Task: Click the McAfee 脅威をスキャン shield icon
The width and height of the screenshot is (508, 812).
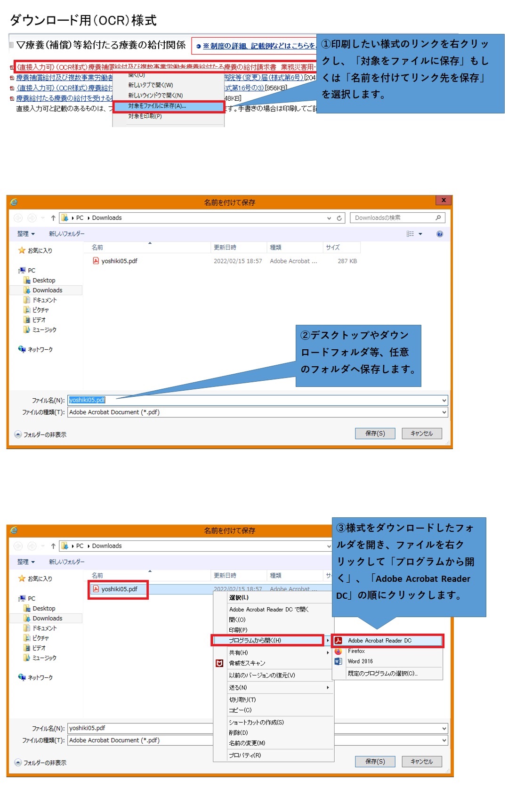Action: (x=219, y=663)
